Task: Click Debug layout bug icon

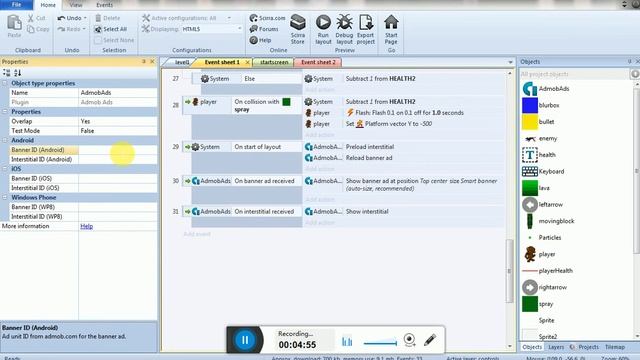Action: [x=344, y=22]
